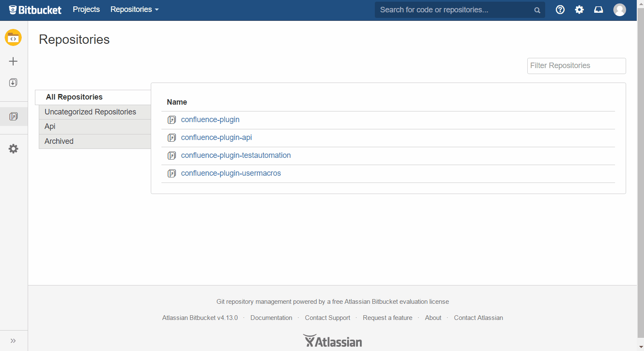Viewport: 644px width, 351px height.
Task: Create something new with the plus icon
Action: click(13, 61)
